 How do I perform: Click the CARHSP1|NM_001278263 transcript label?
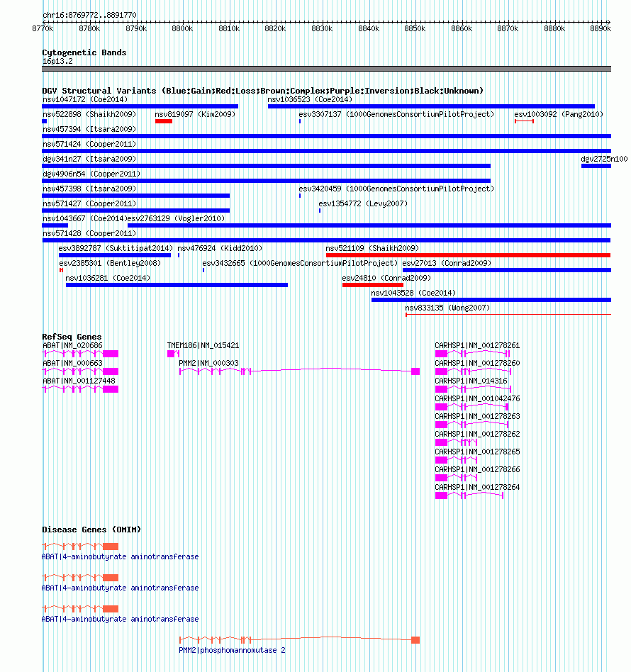tap(477, 416)
